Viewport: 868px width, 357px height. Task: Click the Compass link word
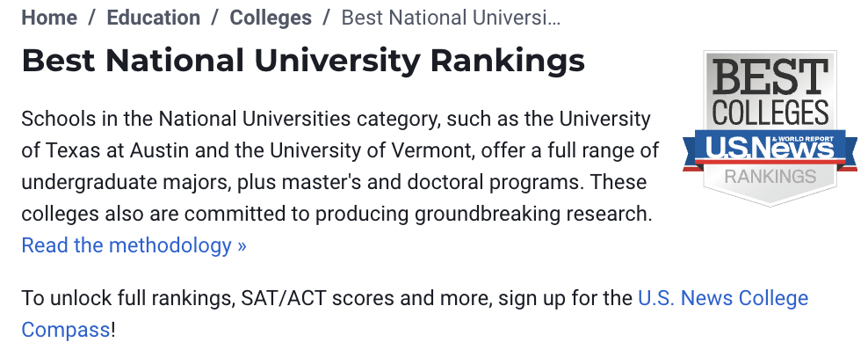pyautogui.click(x=65, y=331)
